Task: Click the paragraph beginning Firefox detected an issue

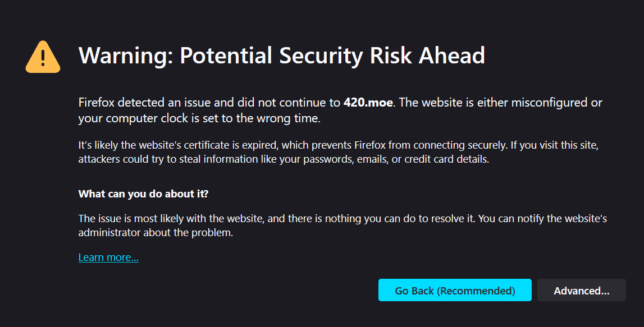Action: [340, 110]
